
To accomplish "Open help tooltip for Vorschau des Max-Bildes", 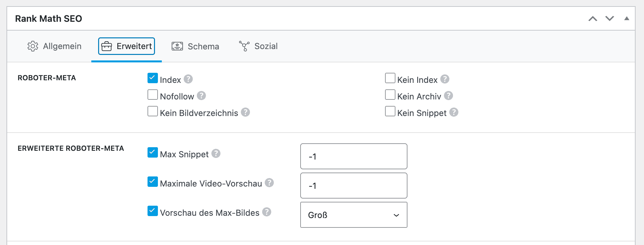I will (x=267, y=212).
